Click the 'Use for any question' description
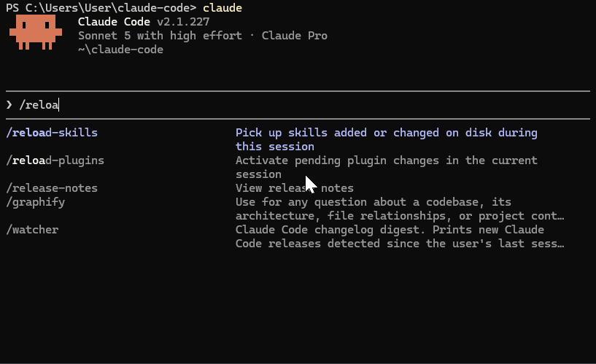 pos(400,209)
